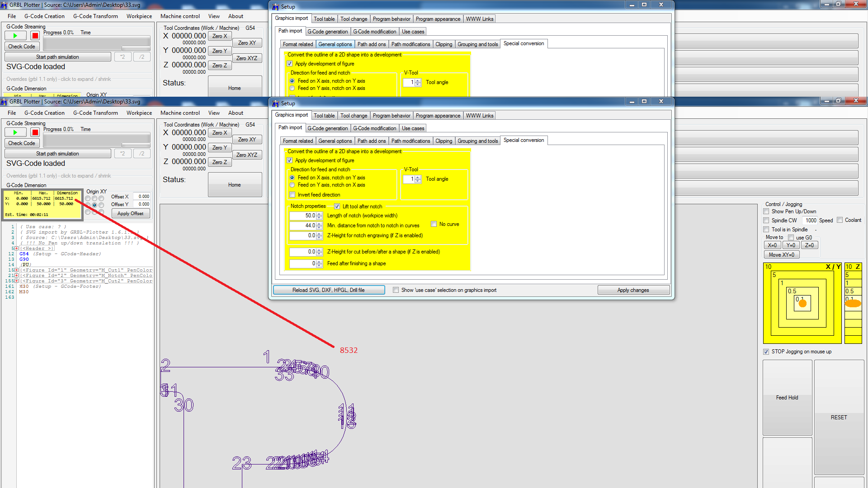The image size is (868, 488).
Task: Expand Figure Id=2 M_Notch code fold
Action: pos(17,276)
